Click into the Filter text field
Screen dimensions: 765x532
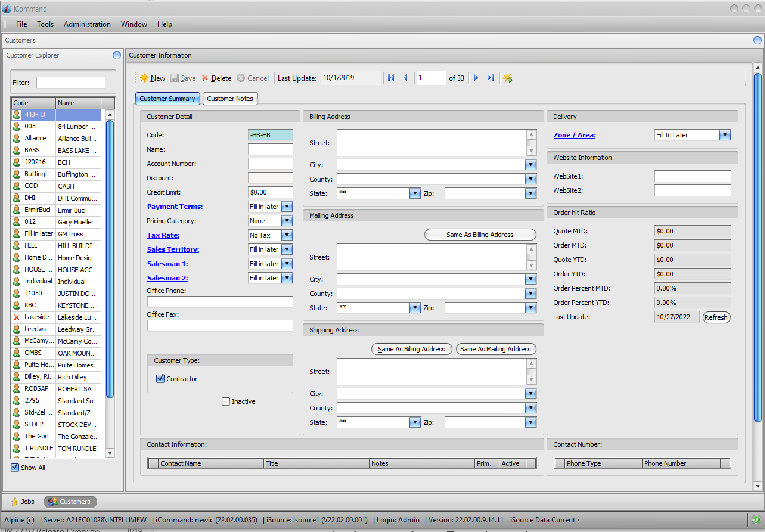(x=71, y=82)
